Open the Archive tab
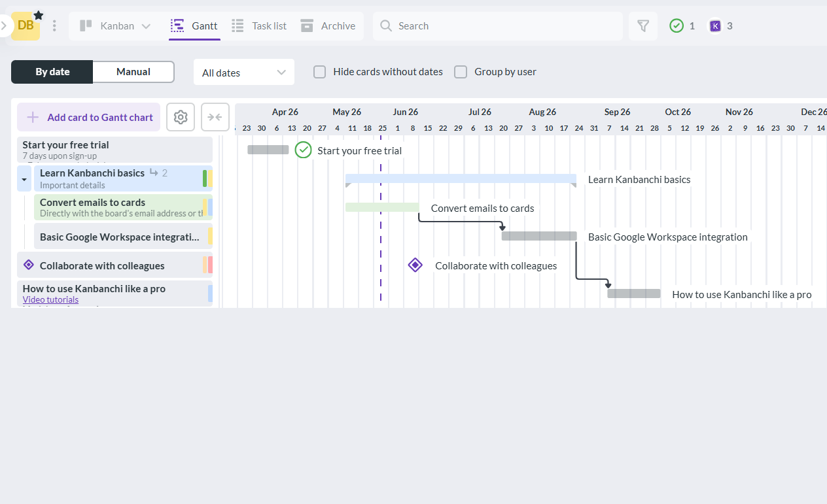 328,25
